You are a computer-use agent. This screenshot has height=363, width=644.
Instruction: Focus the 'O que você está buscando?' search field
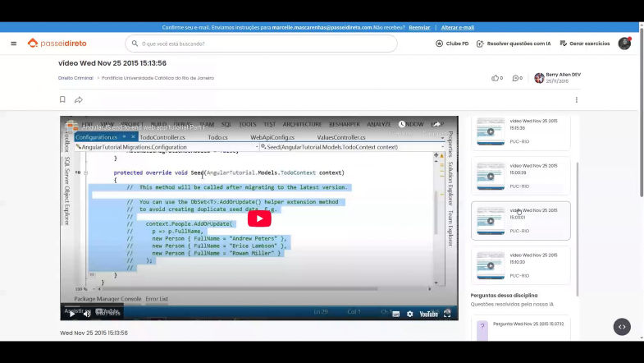click(x=263, y=44)
